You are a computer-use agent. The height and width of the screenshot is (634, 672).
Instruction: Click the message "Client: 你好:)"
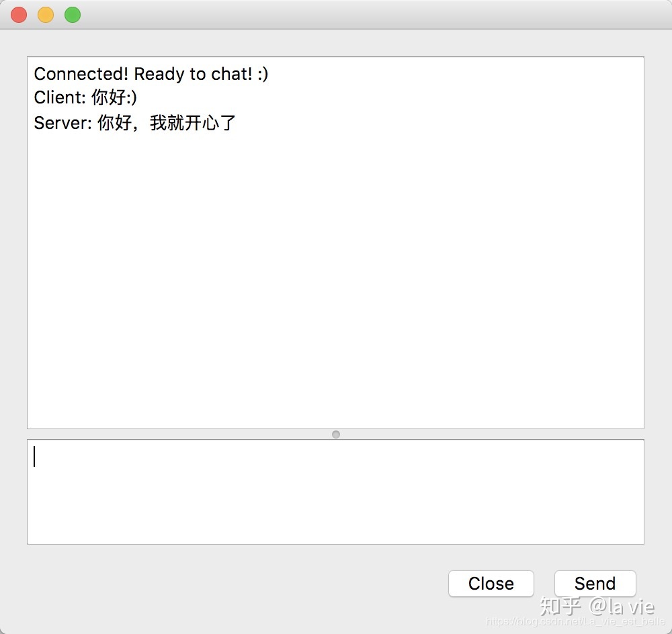85,97
